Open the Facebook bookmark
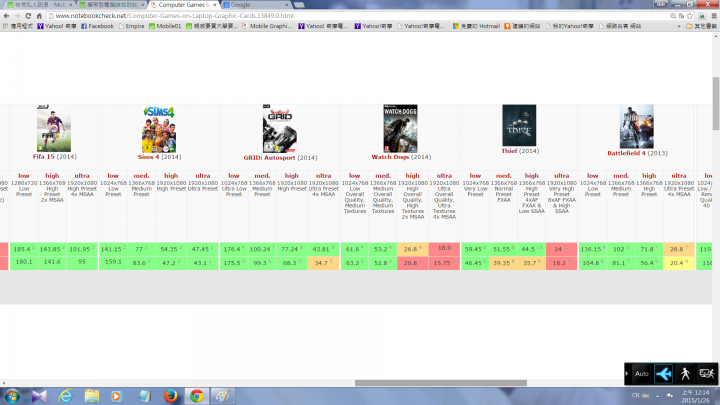Viewport: 720px width, 405px height. coord(97,26)
